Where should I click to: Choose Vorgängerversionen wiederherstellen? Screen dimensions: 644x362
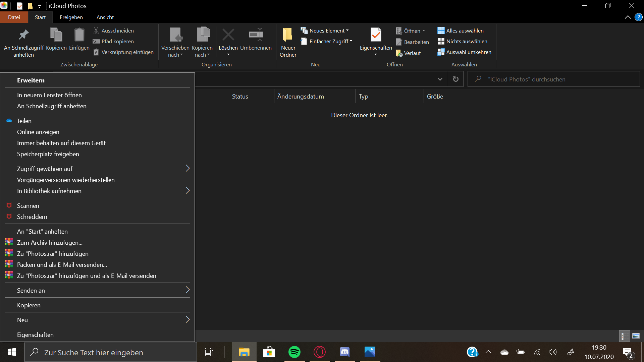(x=97, y=180)
